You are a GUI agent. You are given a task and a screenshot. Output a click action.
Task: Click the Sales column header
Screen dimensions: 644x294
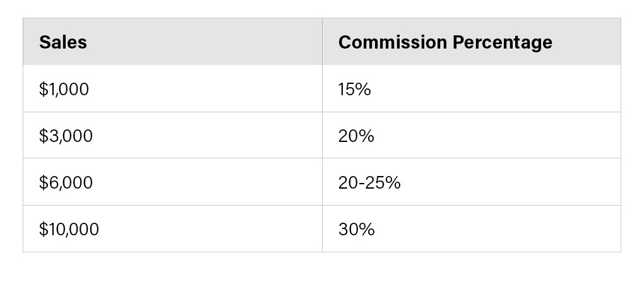[x=63, y=42]
